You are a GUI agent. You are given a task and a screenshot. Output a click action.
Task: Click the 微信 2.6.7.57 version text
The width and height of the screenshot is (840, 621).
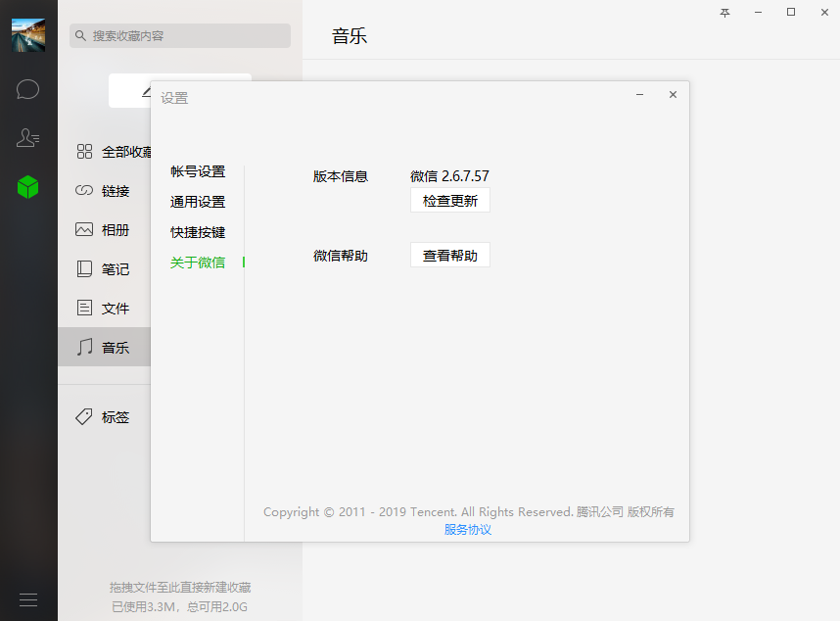pos(449,176)
